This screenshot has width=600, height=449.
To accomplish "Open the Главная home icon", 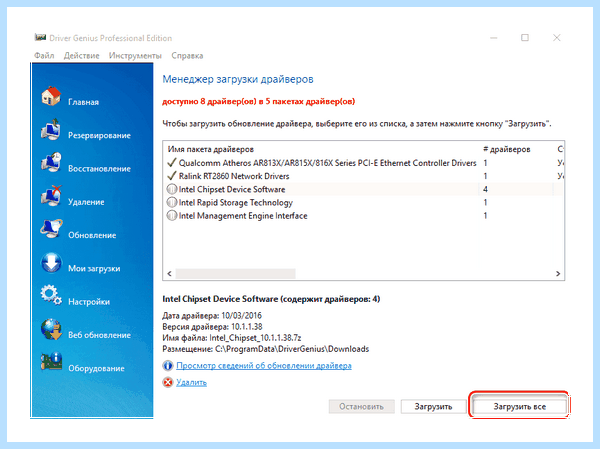I will pyautogui.click(x=51, y=96).
